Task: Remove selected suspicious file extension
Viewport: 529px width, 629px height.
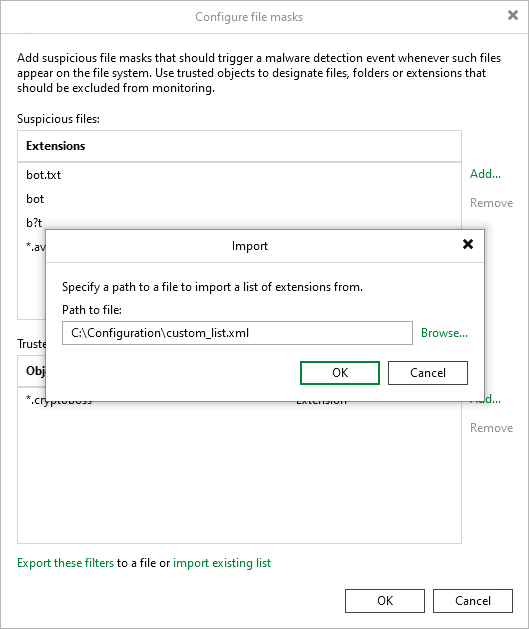Action: [491, 203]
